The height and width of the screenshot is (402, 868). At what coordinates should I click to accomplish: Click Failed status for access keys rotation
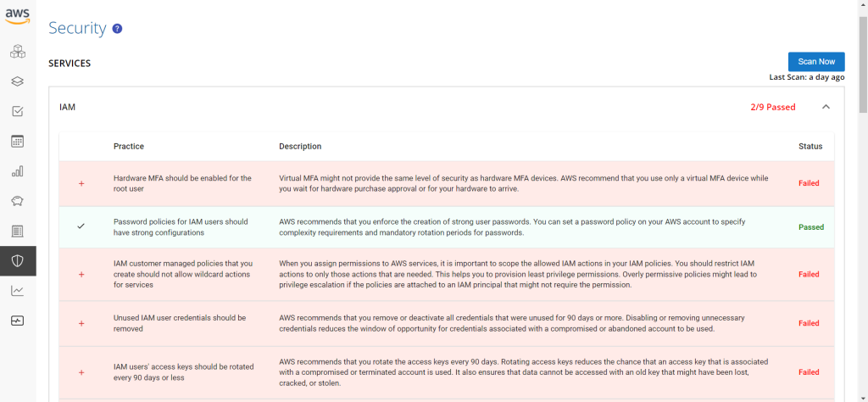809,372
